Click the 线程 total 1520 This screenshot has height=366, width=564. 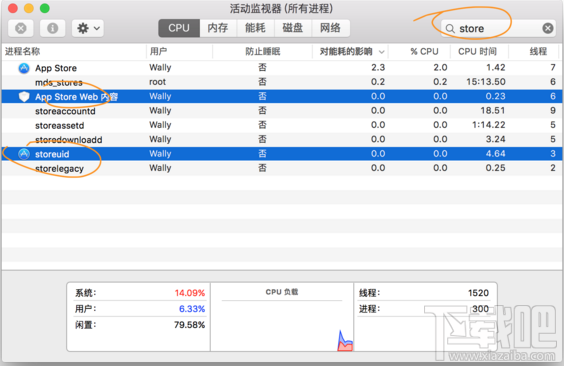tap(478, 293)
